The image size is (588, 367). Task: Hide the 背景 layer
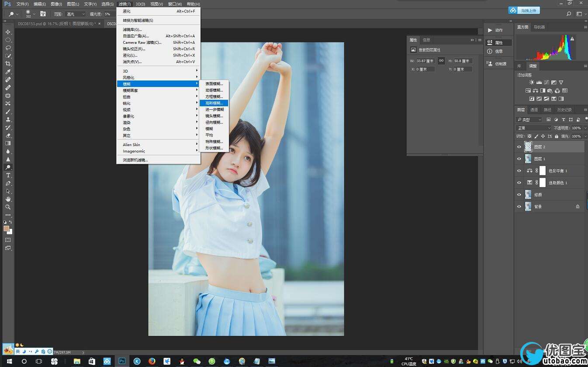519,206
